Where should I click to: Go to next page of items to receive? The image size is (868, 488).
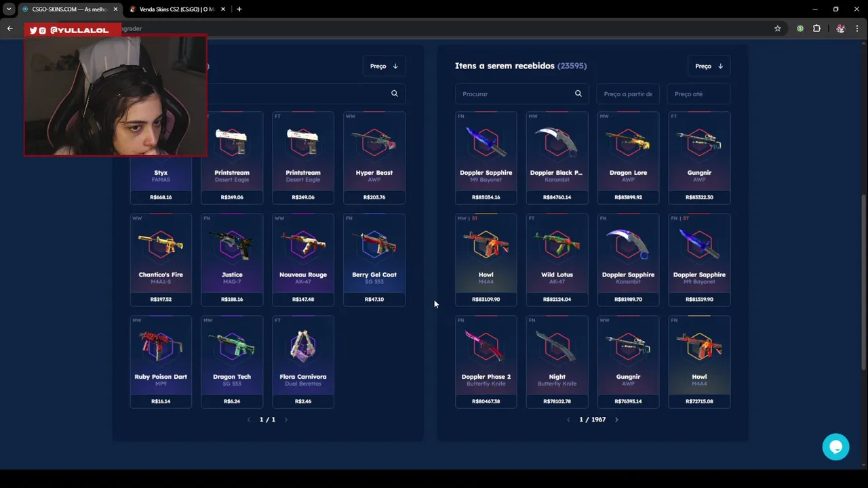[616, 420]
